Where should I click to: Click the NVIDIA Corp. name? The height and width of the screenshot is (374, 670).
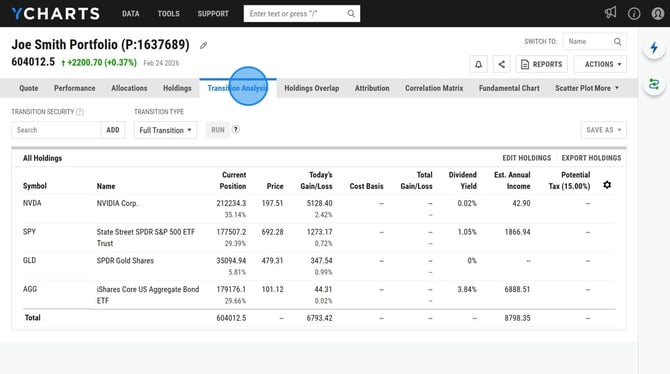(x=117, y=203)
